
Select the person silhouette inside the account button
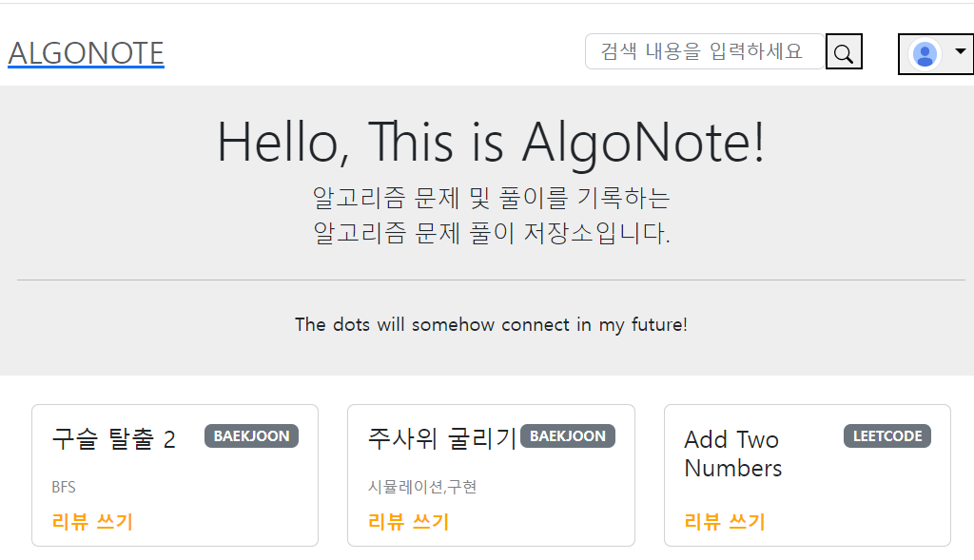point(927,54)
